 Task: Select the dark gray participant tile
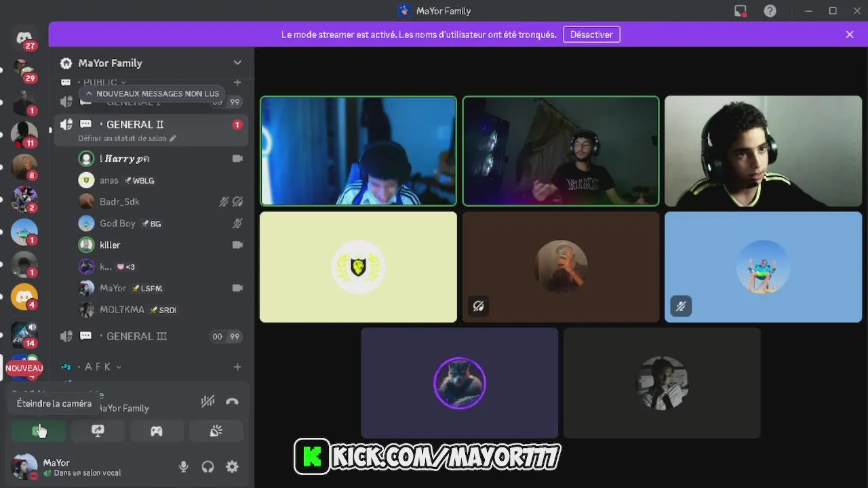click(x=662, y=383)
